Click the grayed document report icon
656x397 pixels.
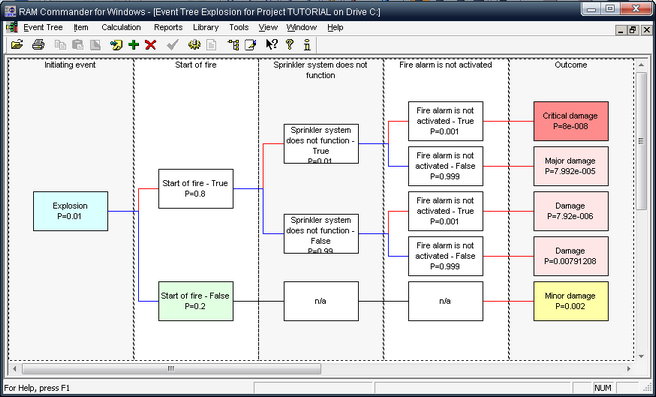(x=211, y=44)
